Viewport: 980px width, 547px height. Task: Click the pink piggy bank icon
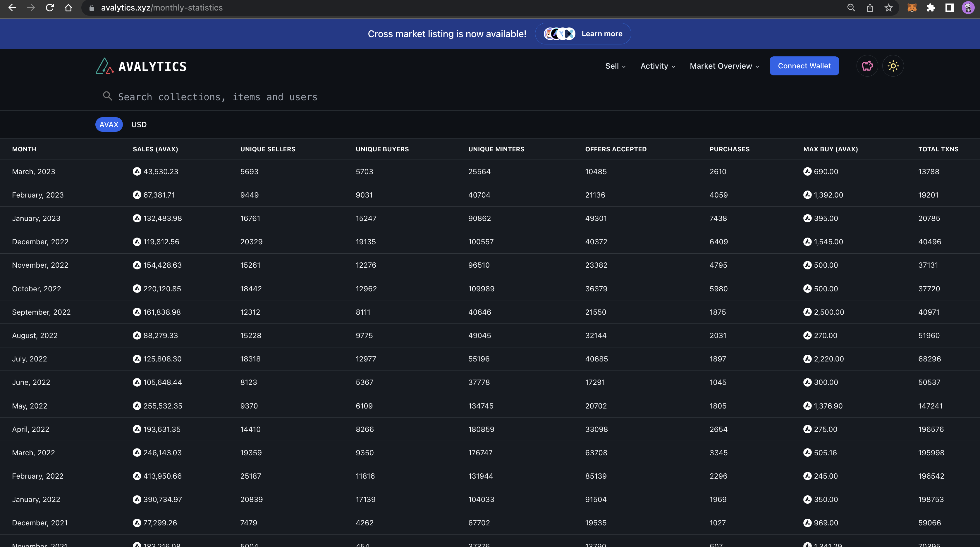(x=867, y=66)
